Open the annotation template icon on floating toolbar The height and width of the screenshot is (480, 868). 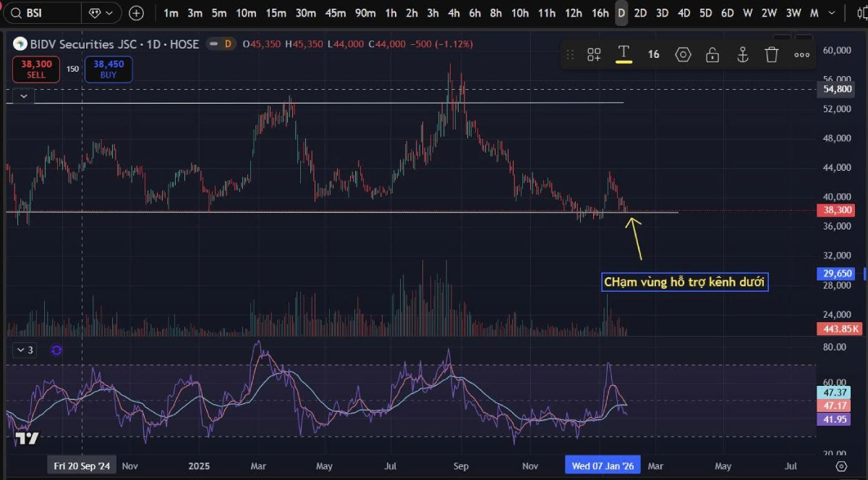pyautogui.click(x=593, y=54)
